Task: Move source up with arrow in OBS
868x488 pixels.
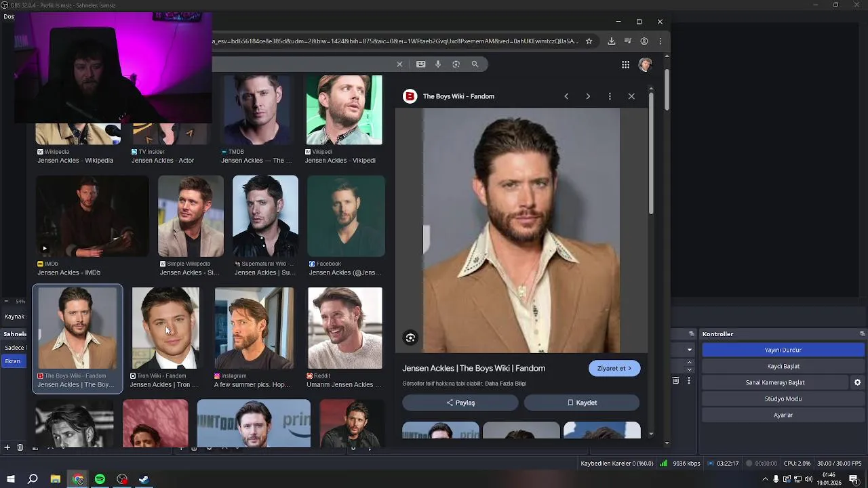Action: click(690, 362)
